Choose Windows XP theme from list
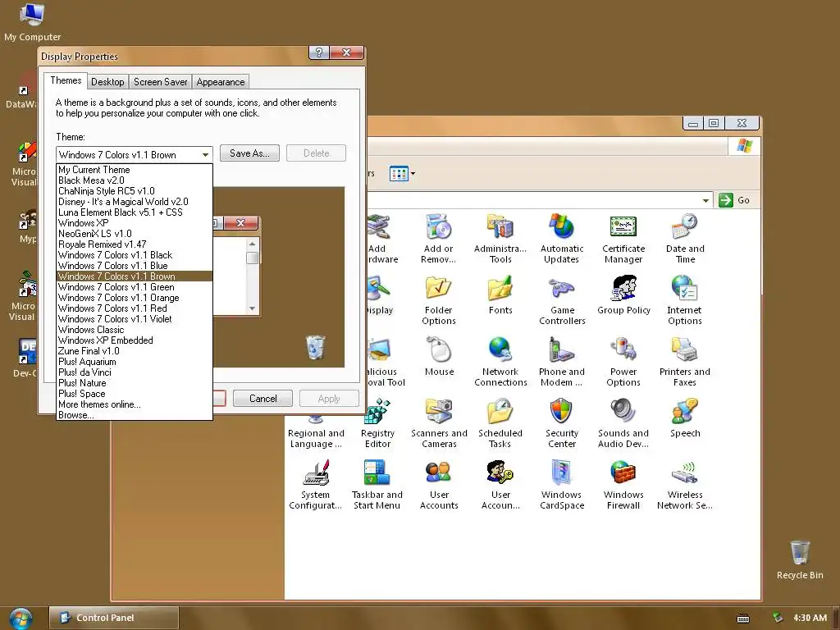Screen dimensions: 840x630 point(135,223)
